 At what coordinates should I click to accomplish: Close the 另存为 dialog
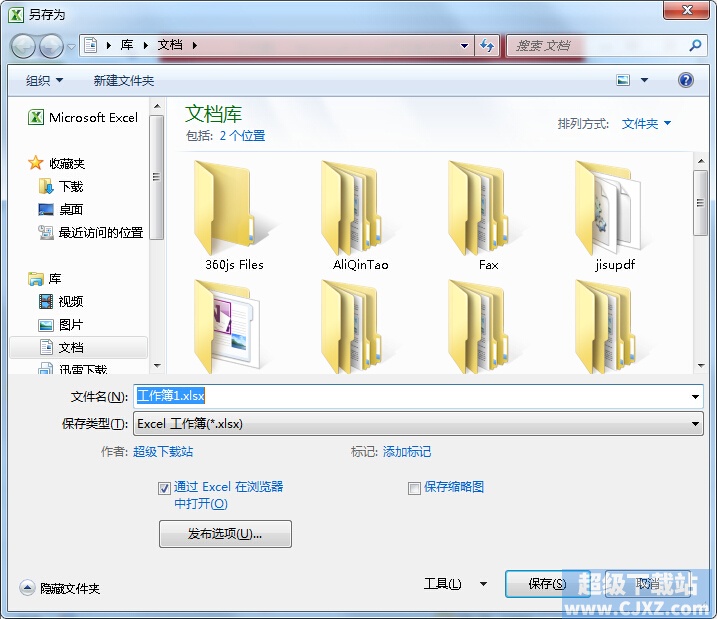[x=687, y=10]
